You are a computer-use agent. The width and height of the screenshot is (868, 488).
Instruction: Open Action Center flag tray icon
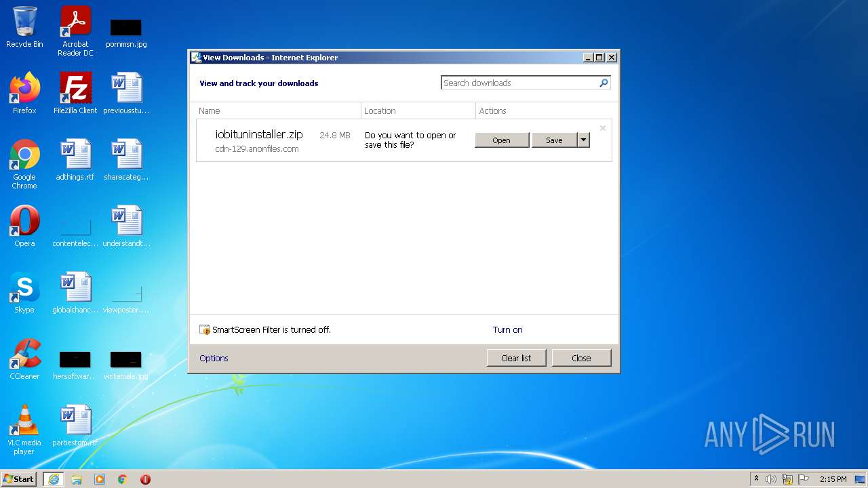coord(804,479)
